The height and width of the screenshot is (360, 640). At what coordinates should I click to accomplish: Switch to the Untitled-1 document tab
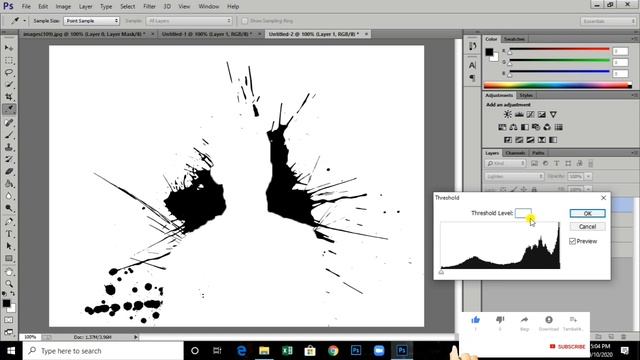click(207, 34)
